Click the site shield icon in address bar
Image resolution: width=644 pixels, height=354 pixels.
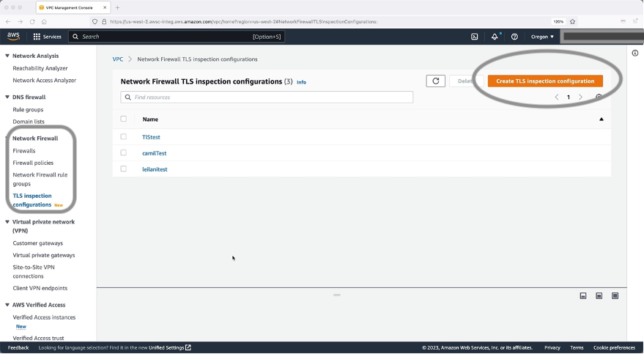click(95, 22)
